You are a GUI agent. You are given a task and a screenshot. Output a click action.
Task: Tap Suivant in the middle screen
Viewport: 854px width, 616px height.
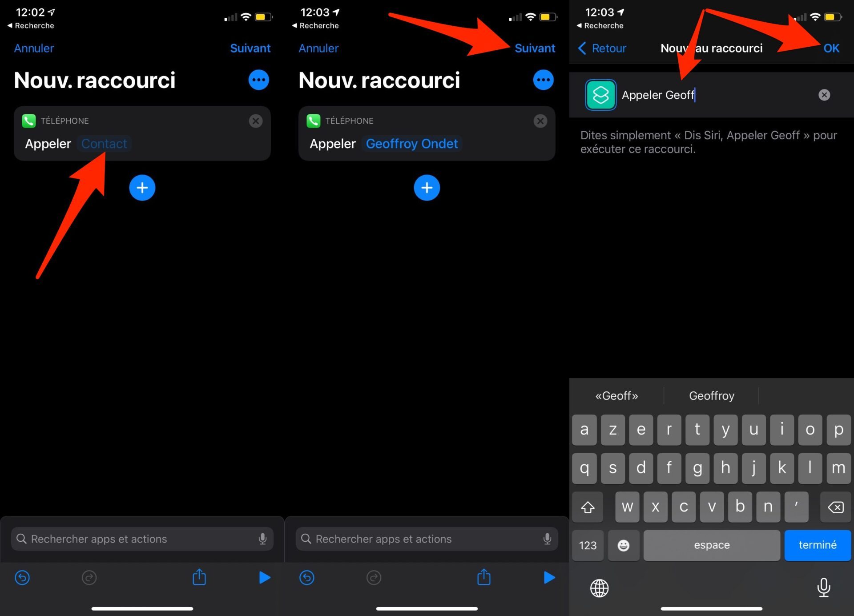pos(535,48)
